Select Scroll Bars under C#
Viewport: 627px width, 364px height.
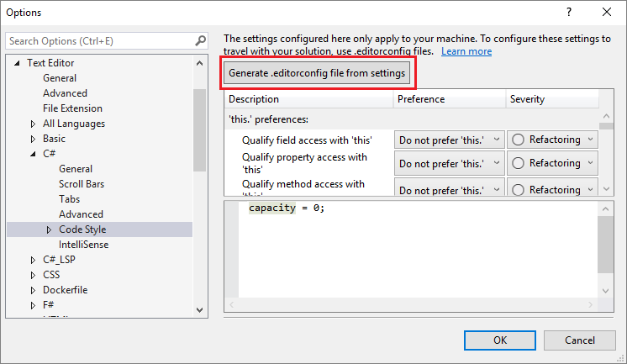[x=82, y=184]
